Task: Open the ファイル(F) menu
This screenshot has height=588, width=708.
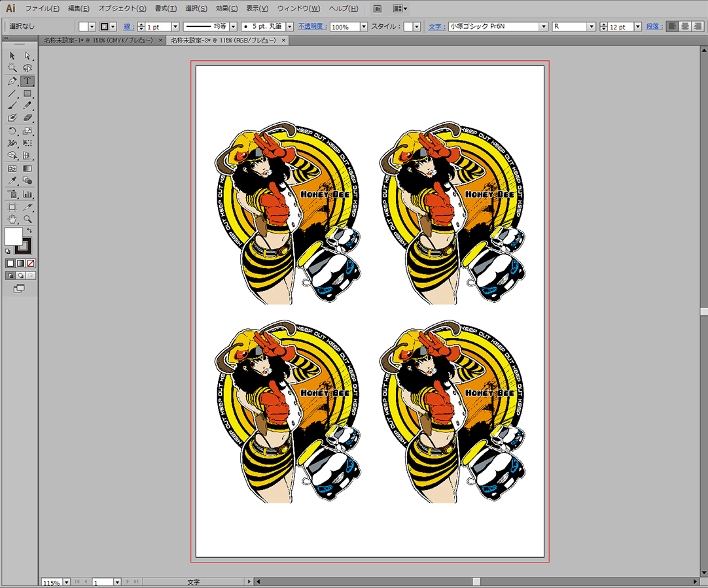Action: click(42, 9)
